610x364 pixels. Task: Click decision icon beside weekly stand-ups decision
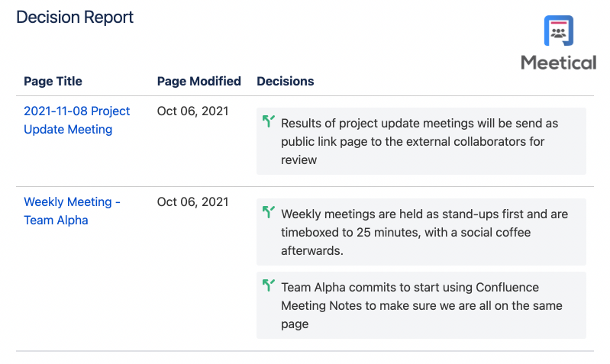point(269,212)
